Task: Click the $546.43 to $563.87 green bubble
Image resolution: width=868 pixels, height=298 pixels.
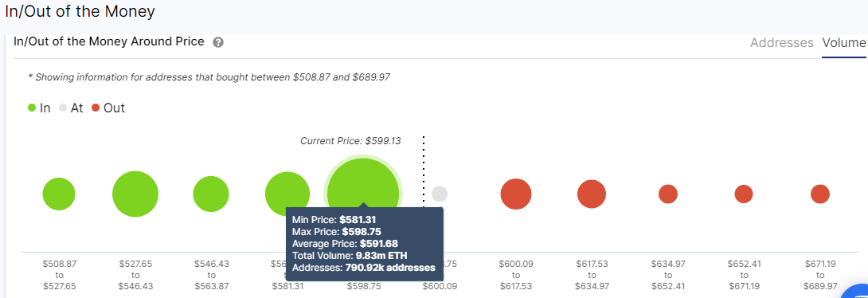Action: 211,194
